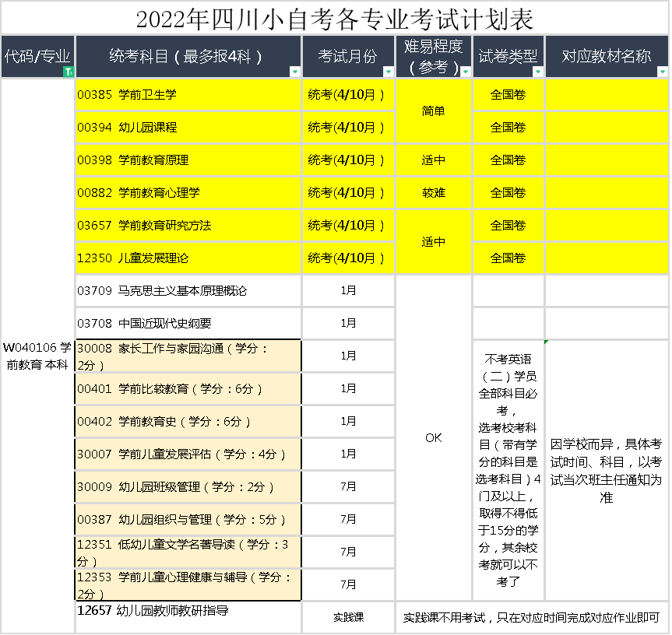Click the 03708 中国近现代史纲要 cell
The image size is (672, 635).
coord(188,324)
